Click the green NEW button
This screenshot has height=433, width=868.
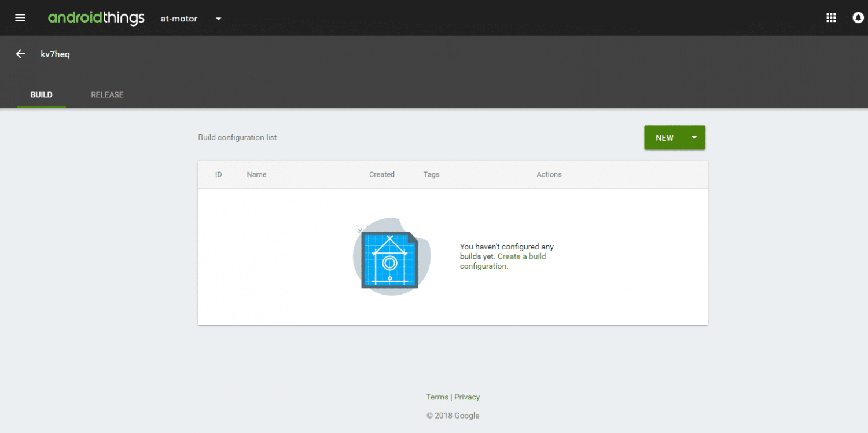point(664,138)
